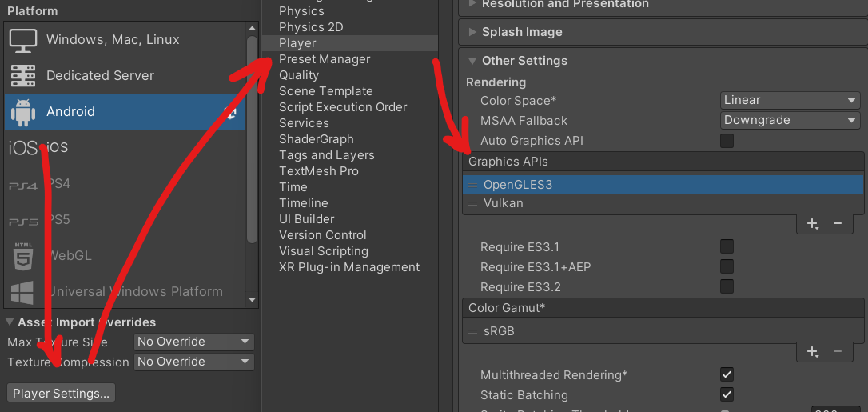The height and width of the screenshot is (412, 868).
Task: Select sRGB in Color Gamut list
Action: pyautogui.click(x=663, y=332)
